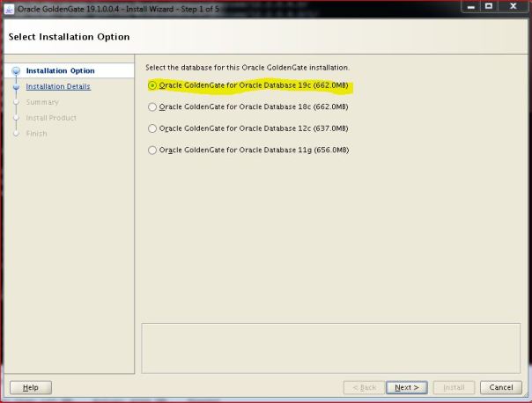The width and height of the screenshot is (532, 403).
Task: Click the Summary step bullet marker
Action: (15, 102)
